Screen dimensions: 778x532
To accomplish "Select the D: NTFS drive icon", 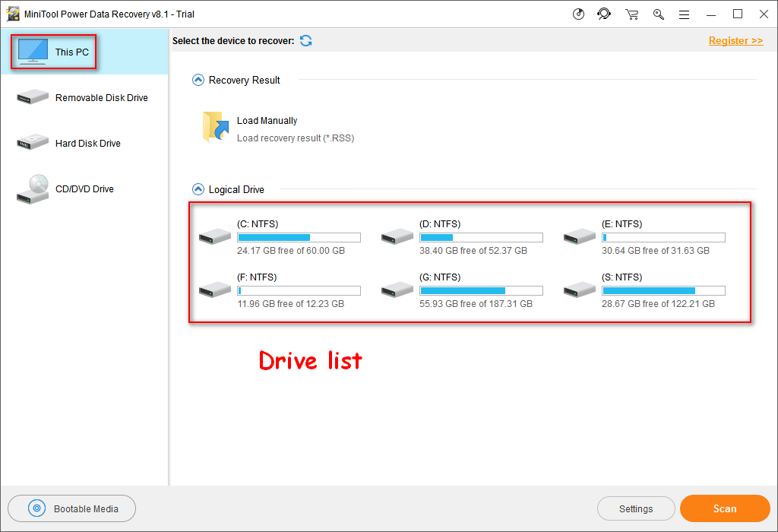I will [x=397, y=236].
